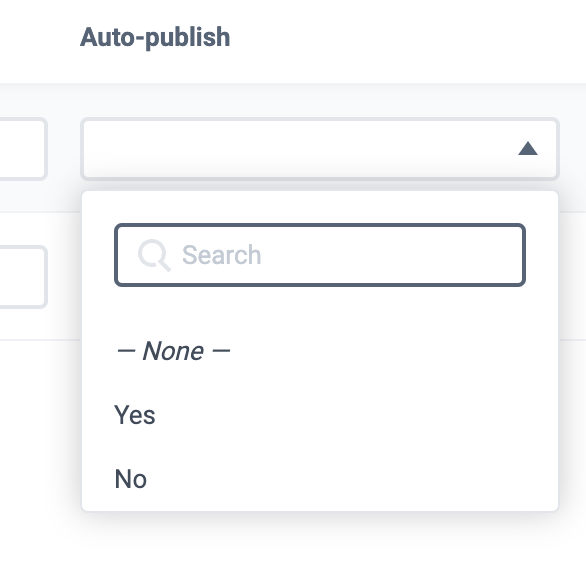This screenshot has height=572, width=586.
Task: Collapse the dropdown using the triangle arrow
Action: point(528,148)
